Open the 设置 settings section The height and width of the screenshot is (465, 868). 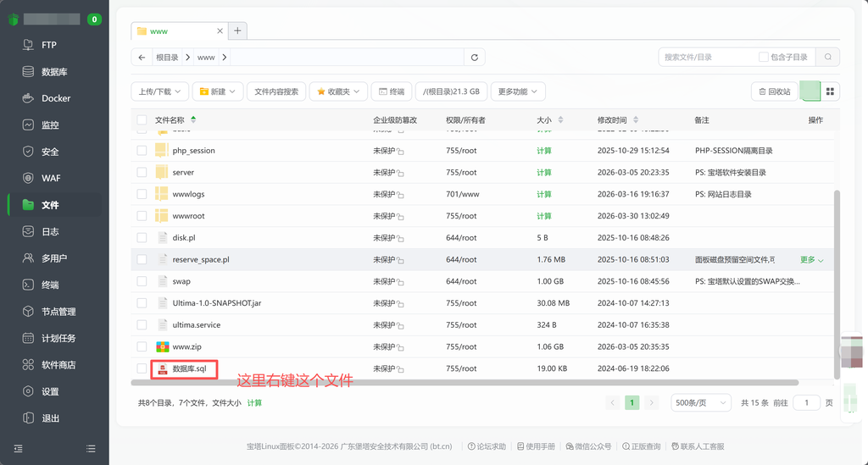click(50, 391)
